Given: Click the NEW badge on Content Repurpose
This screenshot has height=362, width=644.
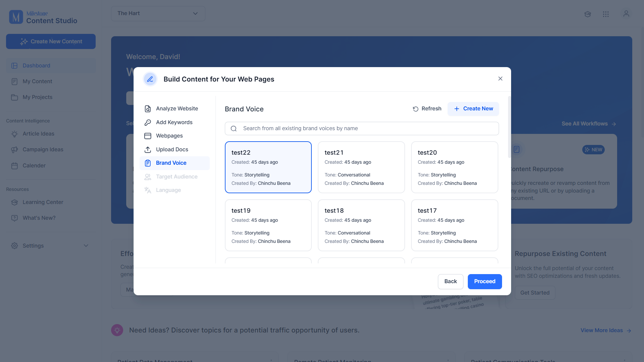Looking at the screenshot, I should 593,150.
